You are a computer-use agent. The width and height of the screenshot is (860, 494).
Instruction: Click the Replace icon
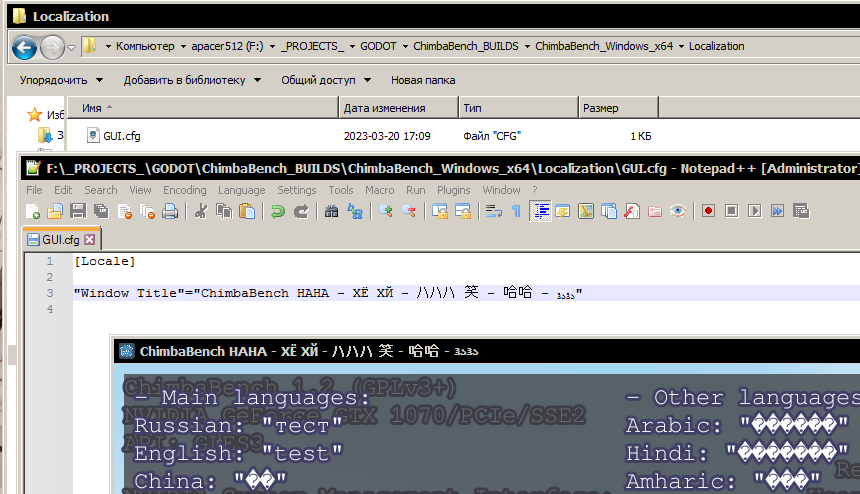click(355, 211)
